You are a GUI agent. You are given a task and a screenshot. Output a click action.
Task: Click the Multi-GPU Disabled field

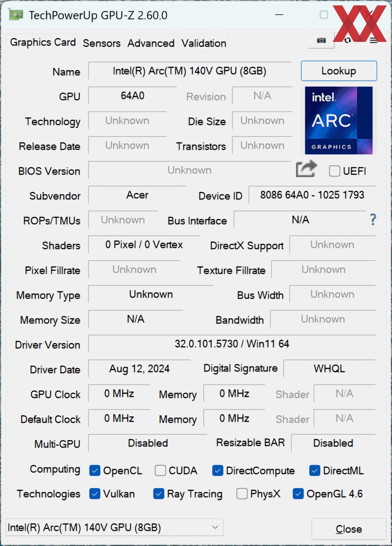pos(148,443)
